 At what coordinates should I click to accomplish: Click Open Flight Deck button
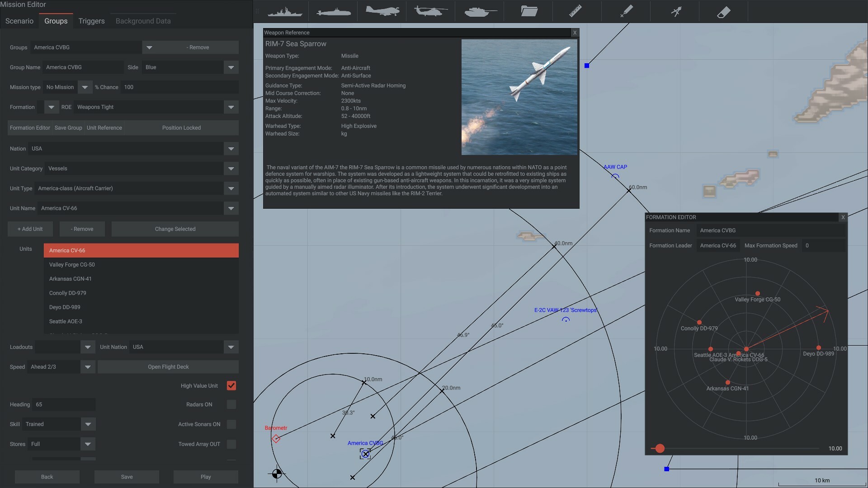pyautogui.click(x=168, y=366)
